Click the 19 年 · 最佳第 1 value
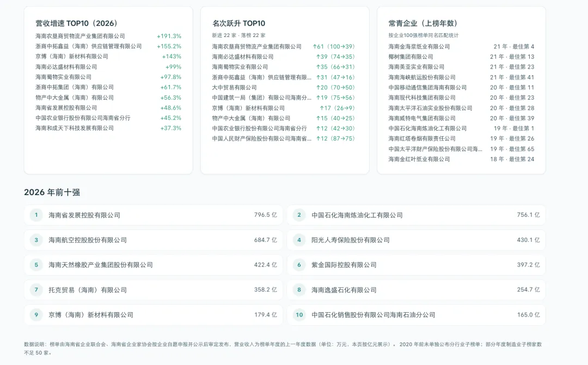This screenshot has width=588, height=365. point(514,128)
